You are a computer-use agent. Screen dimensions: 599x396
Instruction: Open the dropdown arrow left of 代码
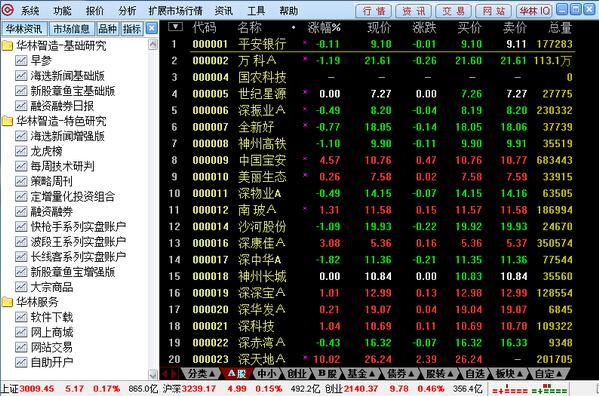pos(175,27)
